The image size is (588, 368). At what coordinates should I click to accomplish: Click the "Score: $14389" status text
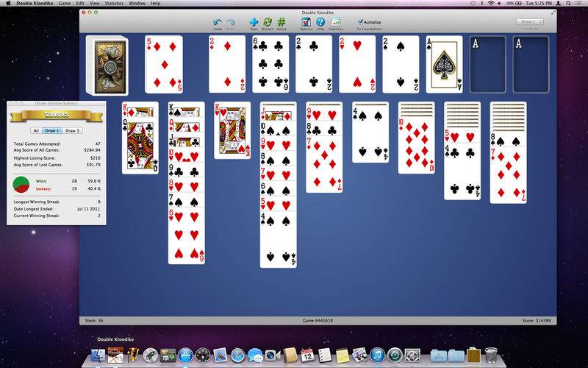(537, 321)
